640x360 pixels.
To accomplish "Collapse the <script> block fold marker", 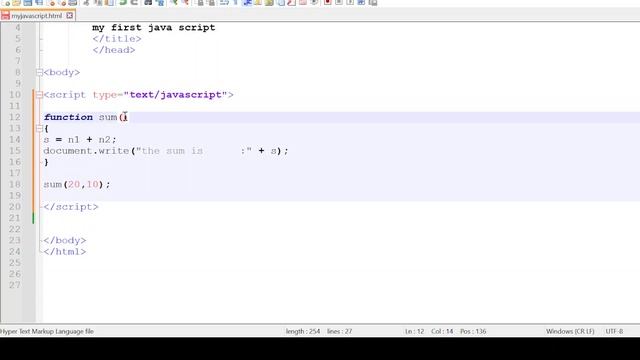I will pyautogui.click(x=39, y=95).
